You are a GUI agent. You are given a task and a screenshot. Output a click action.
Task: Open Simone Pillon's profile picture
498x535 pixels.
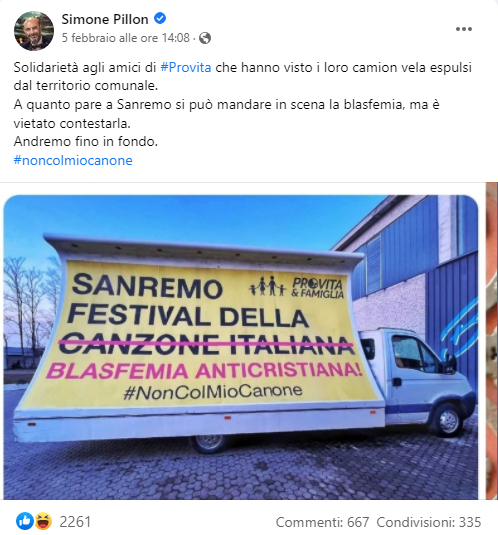(34, 30)
